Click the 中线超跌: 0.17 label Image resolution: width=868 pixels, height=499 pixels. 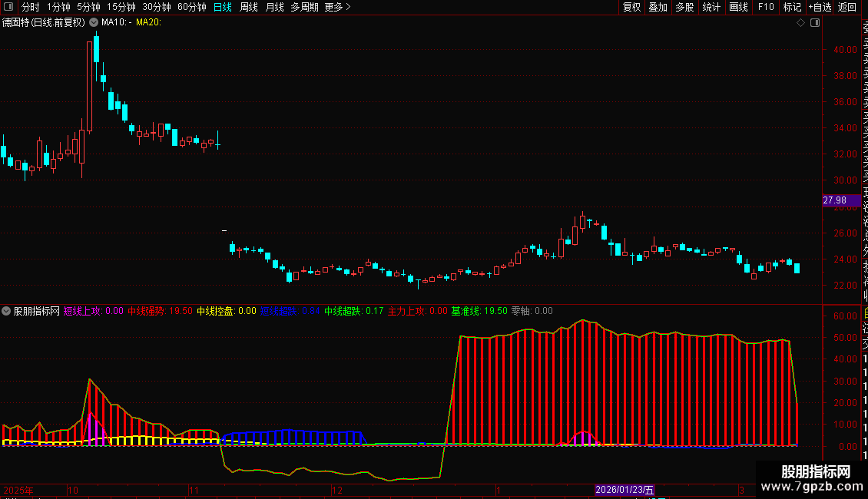point(354,311)
